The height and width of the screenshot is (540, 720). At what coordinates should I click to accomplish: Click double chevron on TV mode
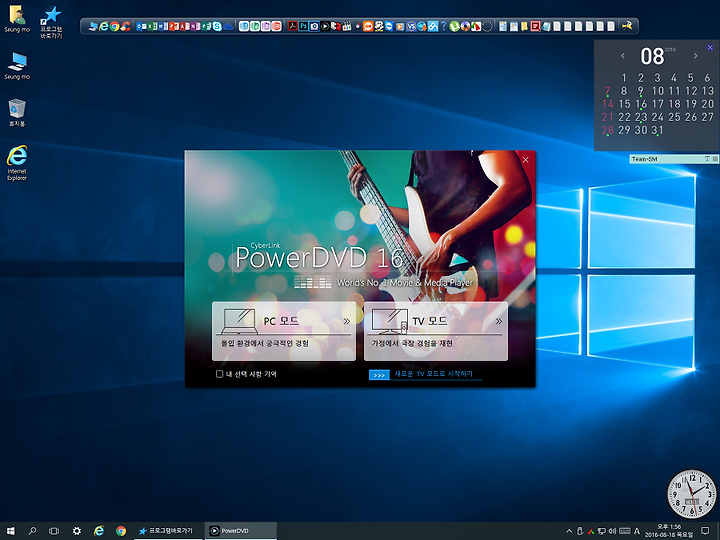[x=499, y=321]
